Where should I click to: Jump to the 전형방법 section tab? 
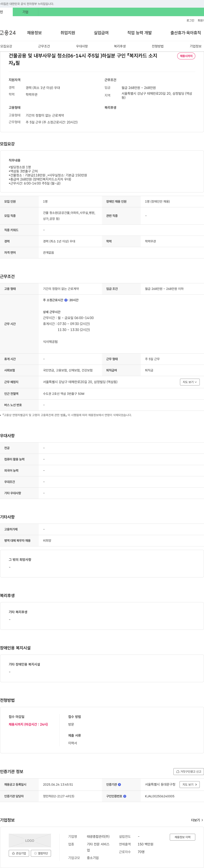click(157, 46)
